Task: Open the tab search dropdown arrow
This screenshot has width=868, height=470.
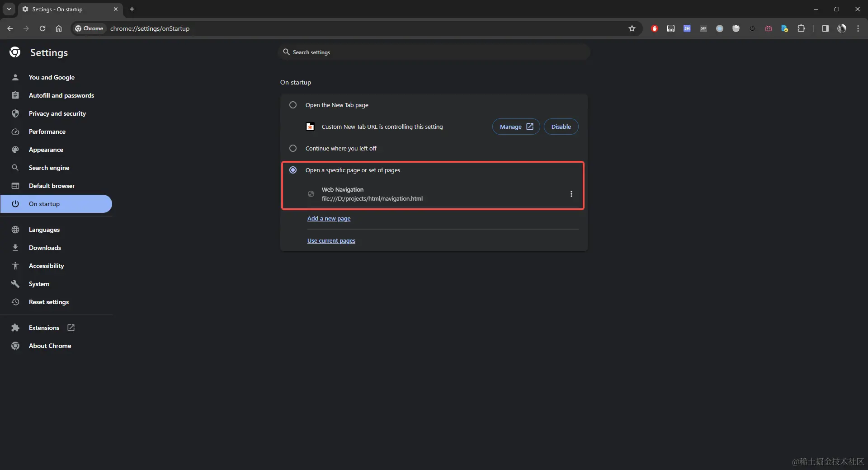Action: click(x=9, y=9)
